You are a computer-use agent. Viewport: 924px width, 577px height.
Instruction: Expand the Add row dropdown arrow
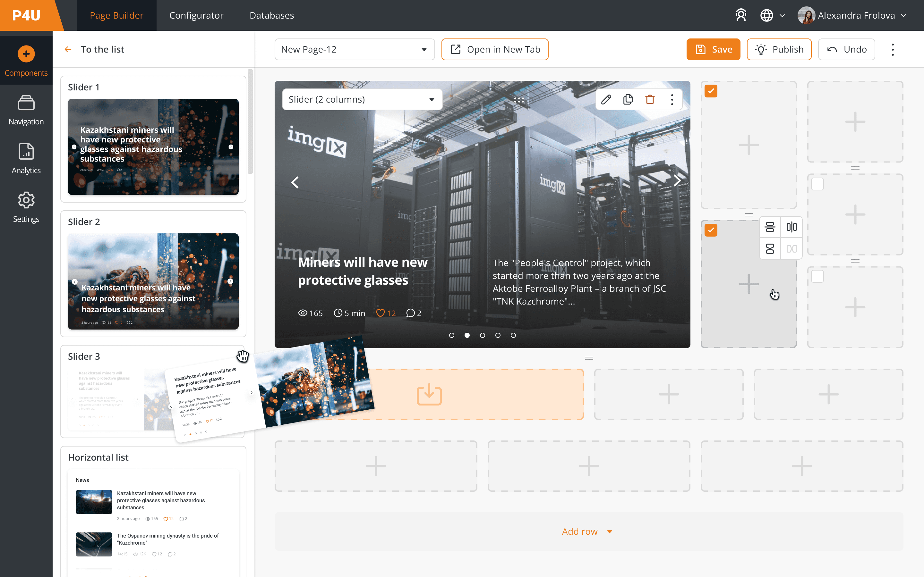coord(610,531)
